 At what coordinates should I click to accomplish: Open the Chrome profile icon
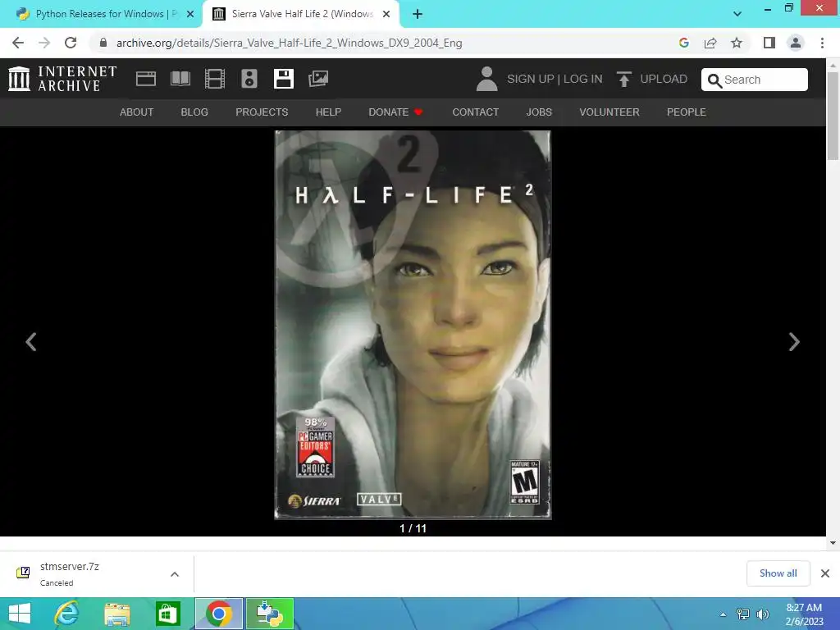tap(796, 43)
